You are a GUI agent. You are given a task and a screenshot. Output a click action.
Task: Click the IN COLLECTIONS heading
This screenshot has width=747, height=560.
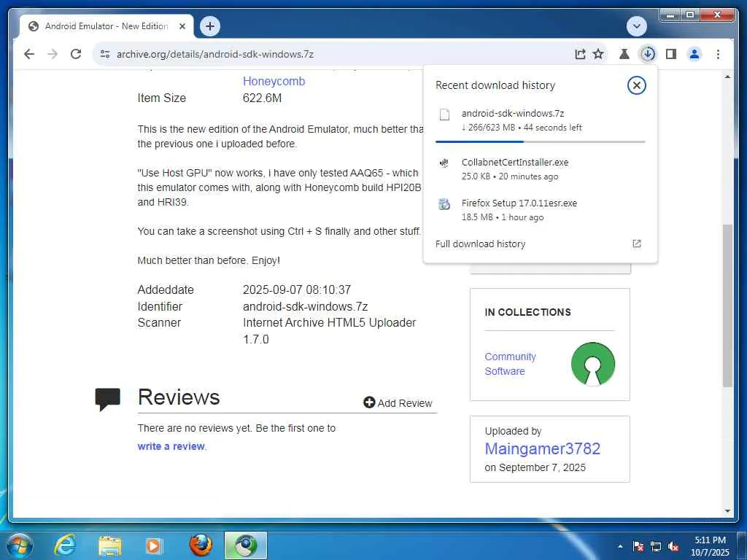click(528, 312)
